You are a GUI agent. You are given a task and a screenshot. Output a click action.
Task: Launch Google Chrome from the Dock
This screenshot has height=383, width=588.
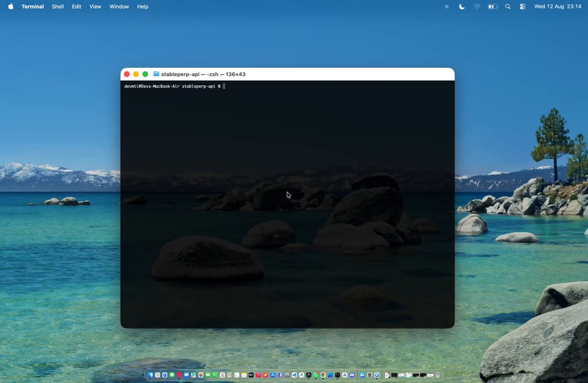tap(323, 375)
